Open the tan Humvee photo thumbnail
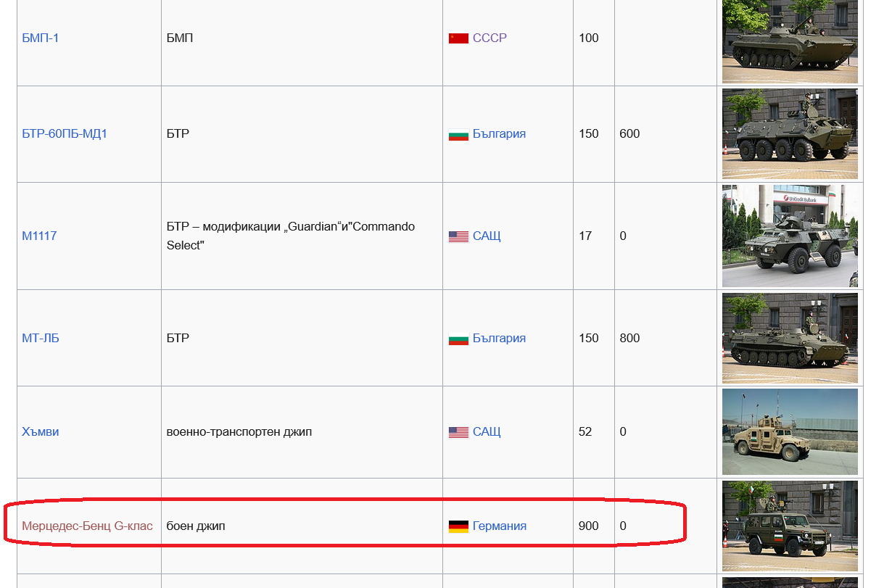 (x=790, y=431)
